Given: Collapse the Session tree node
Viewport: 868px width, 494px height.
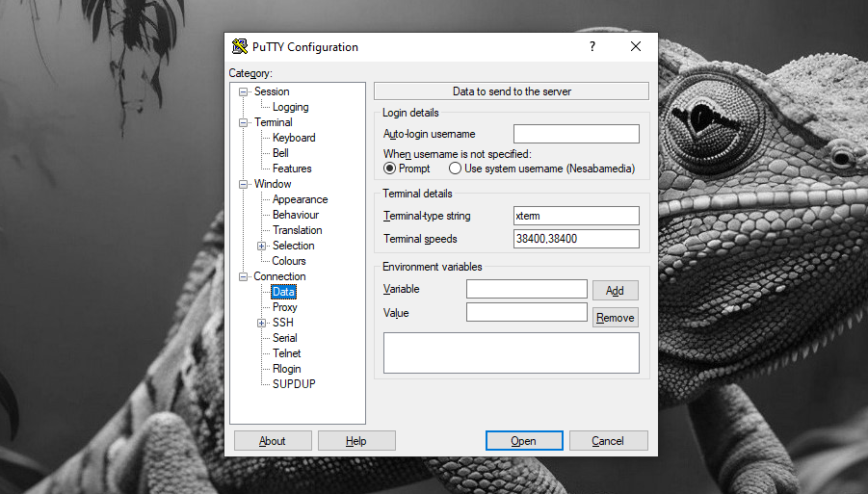Looking at the screenshot, I should point(244,92).
